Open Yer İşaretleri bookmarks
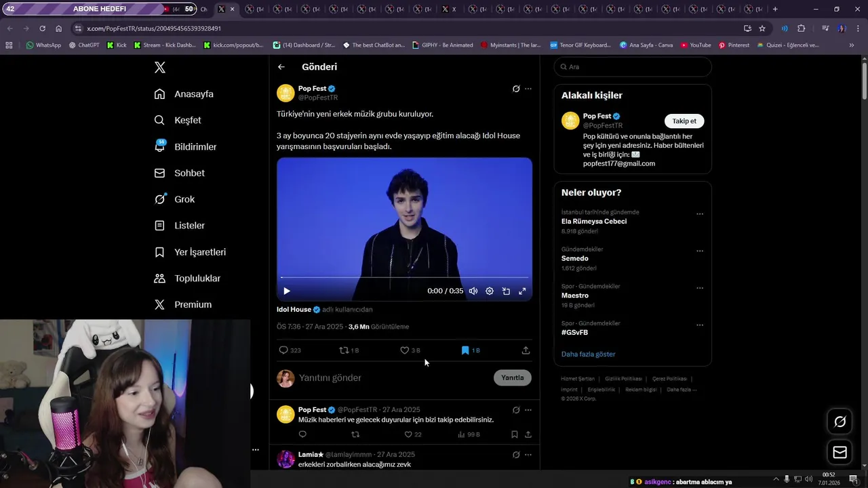 click(190, 252)
